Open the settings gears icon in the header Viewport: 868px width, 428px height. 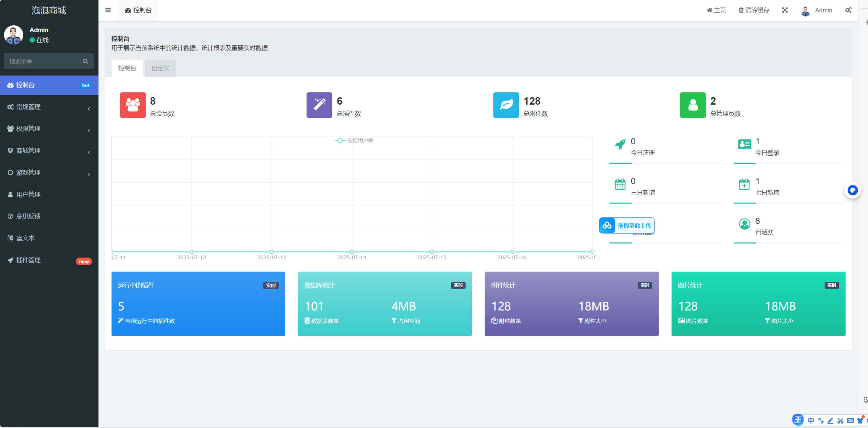click(x=848, y=10)
